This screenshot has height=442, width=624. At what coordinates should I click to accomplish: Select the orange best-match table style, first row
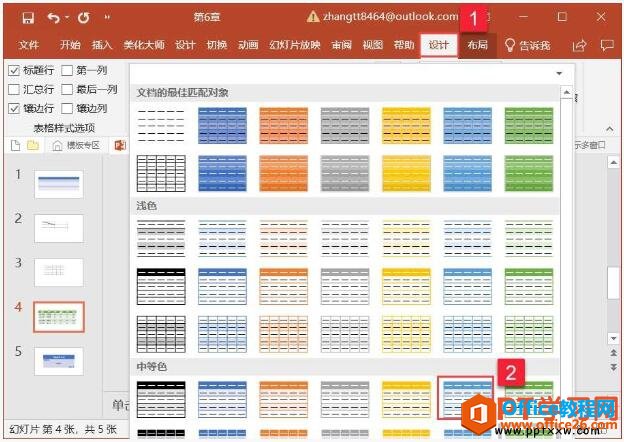284,125
